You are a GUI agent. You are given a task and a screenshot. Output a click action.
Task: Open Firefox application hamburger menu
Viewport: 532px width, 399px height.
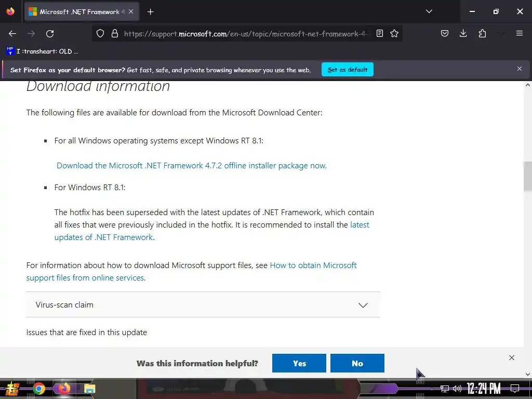pos(520,33)
